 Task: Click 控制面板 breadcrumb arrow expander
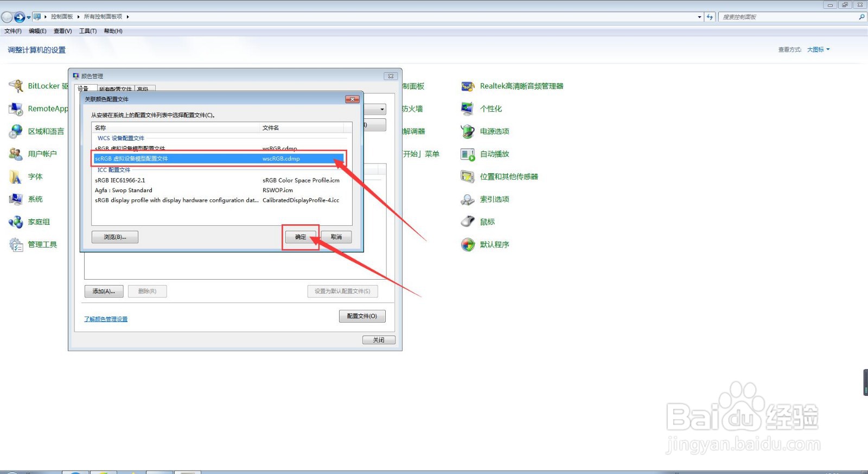78,17
